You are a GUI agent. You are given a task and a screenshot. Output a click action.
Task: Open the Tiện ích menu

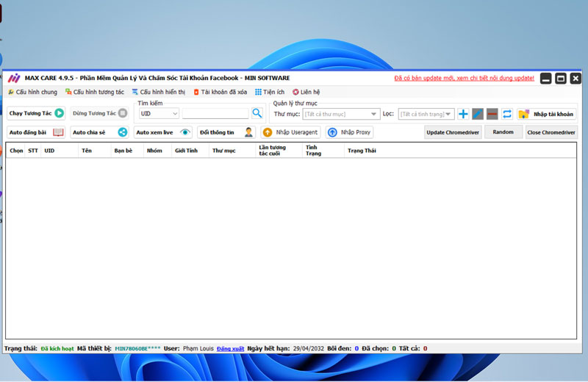click(x=269, y=92)
